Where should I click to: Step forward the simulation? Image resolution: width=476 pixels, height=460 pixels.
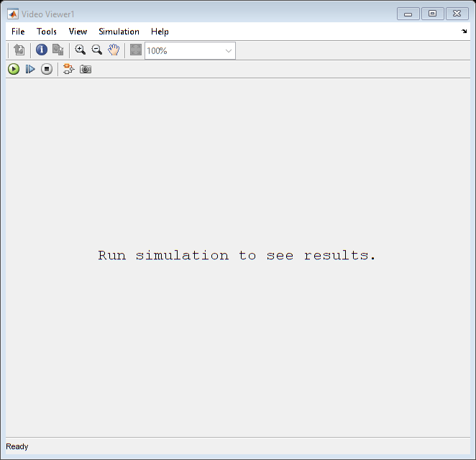(x=30, y=69)
